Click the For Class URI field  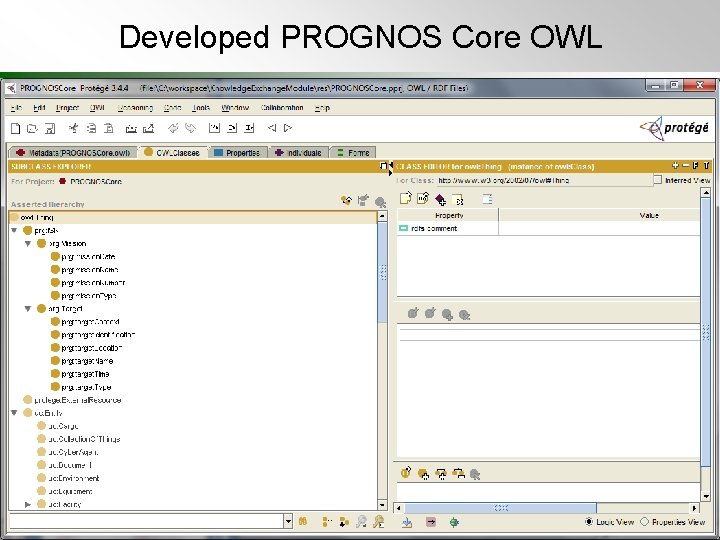pyautogui.click(x=545, y=180)
